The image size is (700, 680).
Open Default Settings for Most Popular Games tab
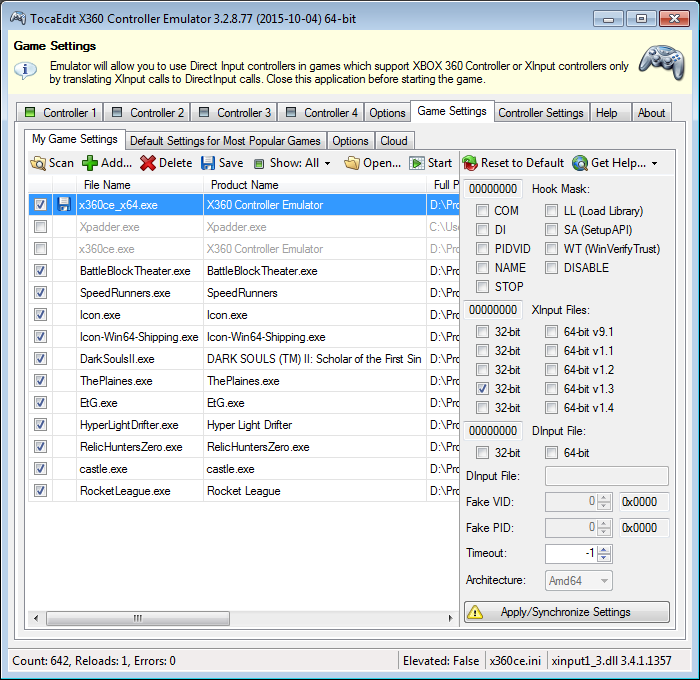click(225, 141)
